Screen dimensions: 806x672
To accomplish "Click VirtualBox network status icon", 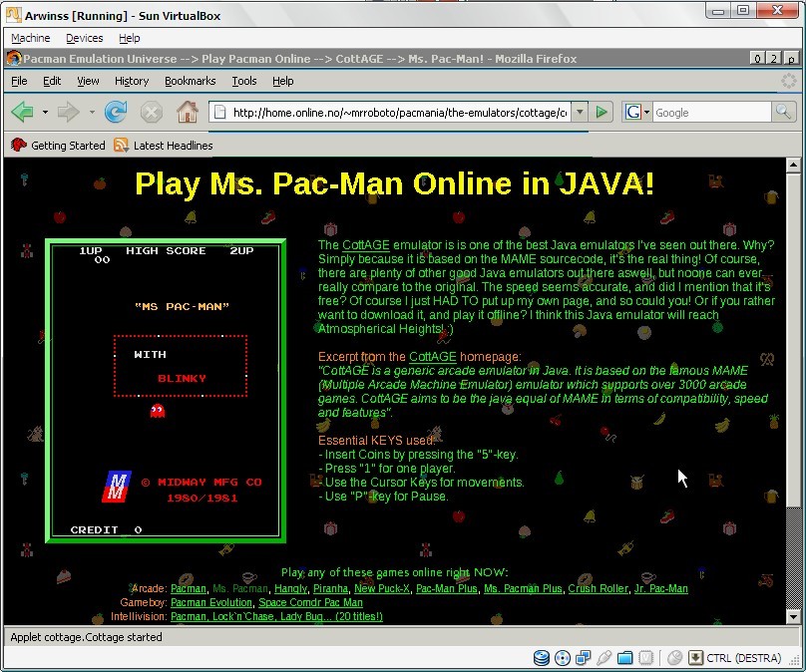I will pos(584,658).
